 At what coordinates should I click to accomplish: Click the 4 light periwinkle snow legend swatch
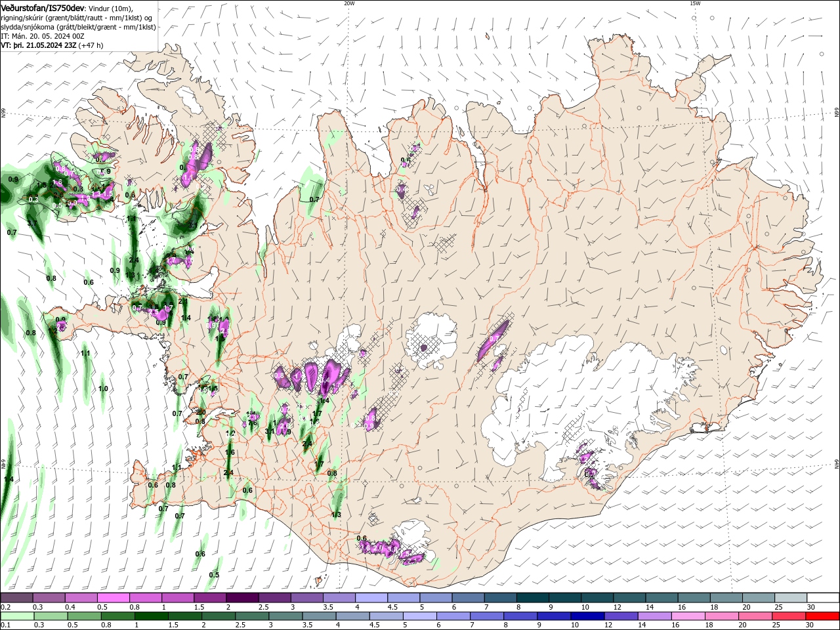371,598
